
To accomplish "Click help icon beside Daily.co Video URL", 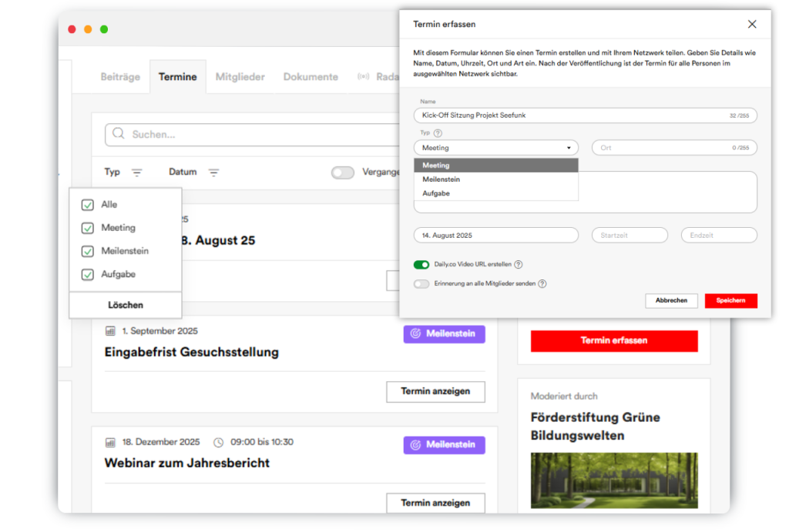I will point(519,265).
